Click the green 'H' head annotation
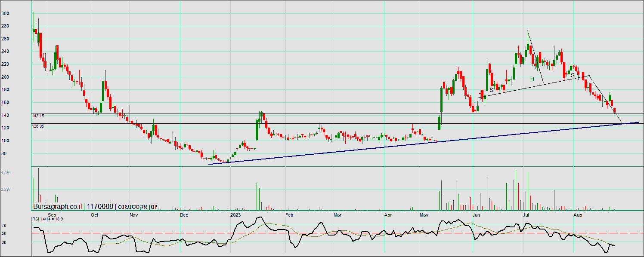Screen dimensions: 644x257 (532, 79)
